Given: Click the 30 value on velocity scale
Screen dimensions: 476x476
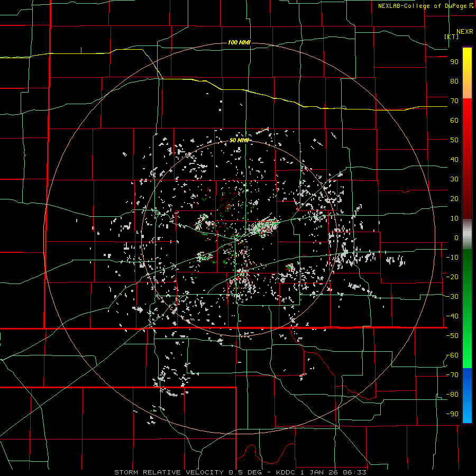Looking at the screenshot, I should [x=454, y=179].
